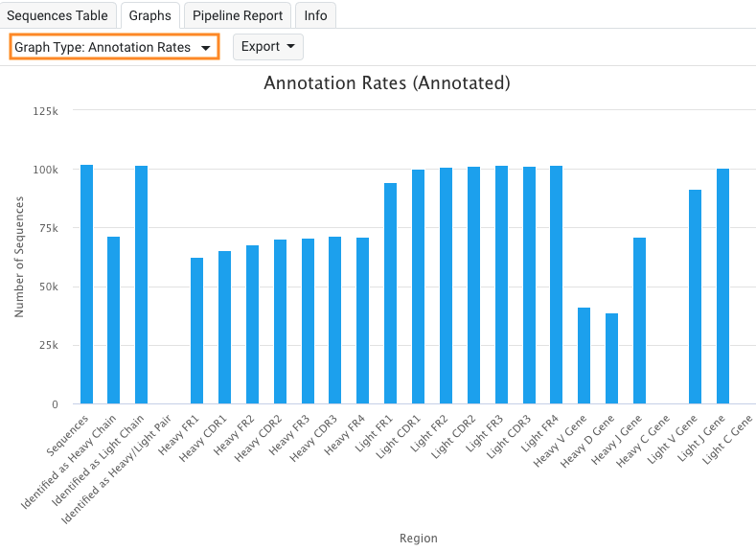Click the Heavy V Gene bar
The height and width of the screenshot is (551, 756).
(x=584, y=356)
